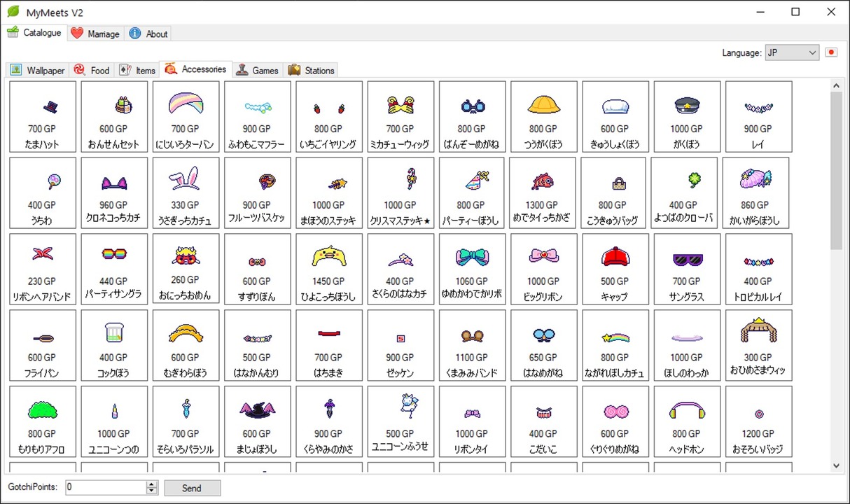Image resolution: width=850 pixels, height=504 pixels.
Task: Choose the rainbow にじいろターバン turban
Action: click(186, 116)
